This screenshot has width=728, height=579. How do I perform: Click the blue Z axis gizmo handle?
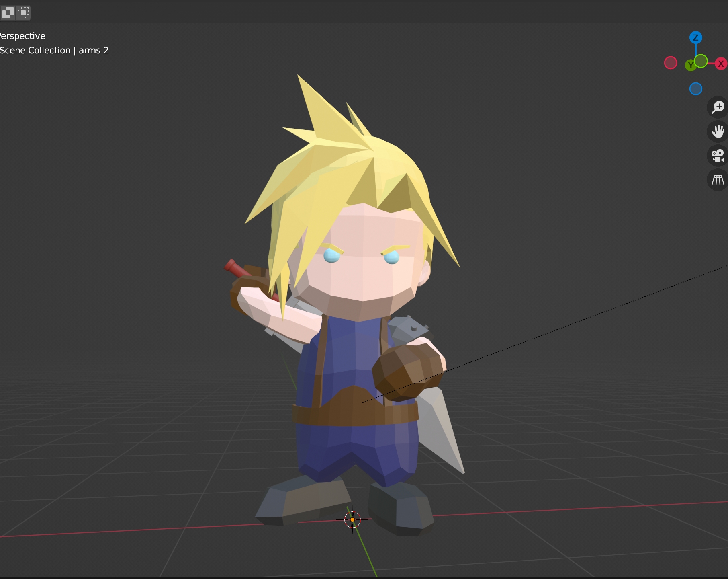coord(695,38)
